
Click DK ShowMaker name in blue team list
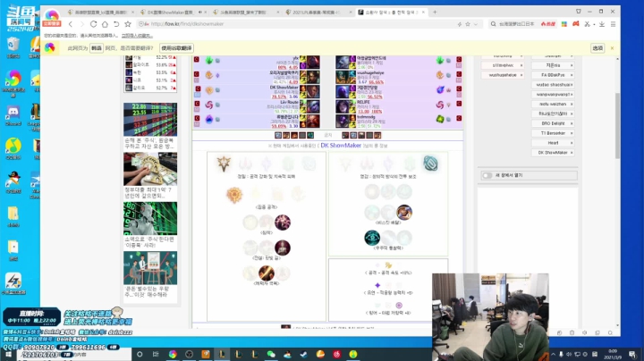tap(284, 88)
